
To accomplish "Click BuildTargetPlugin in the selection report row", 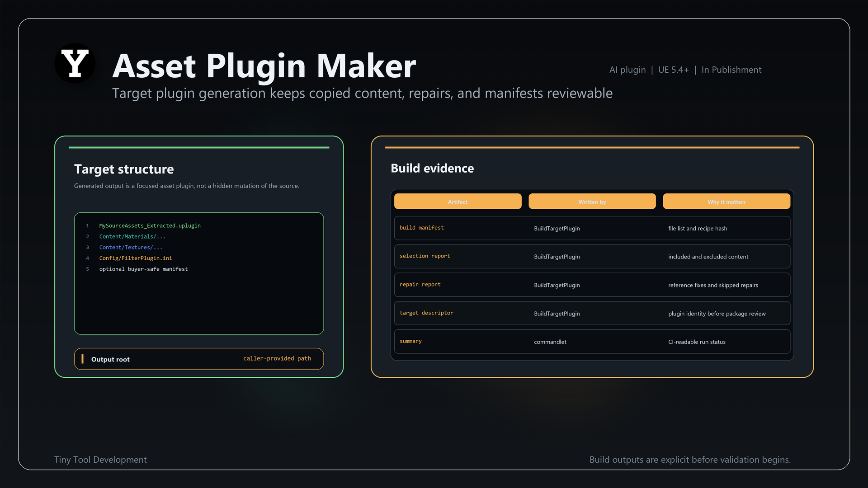I will (x=557, y=257).
